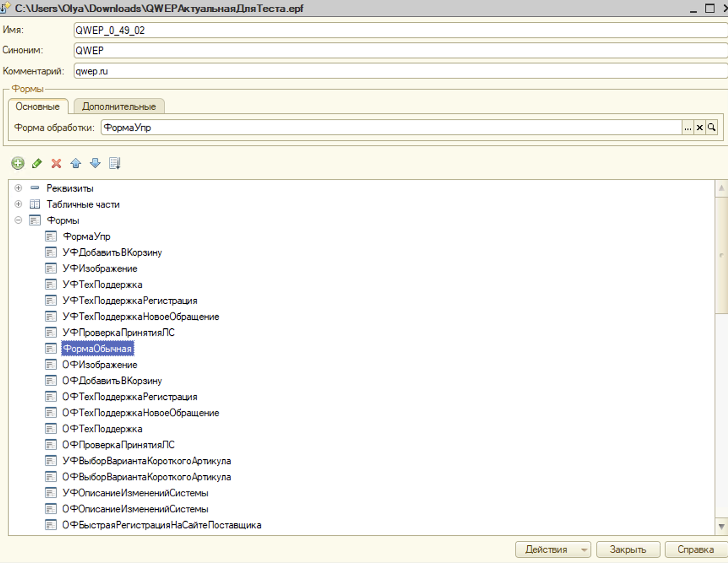Click the magnifier open icon in Форма обработки
Viewport: 728px width, 563px height.
[712, 128]
